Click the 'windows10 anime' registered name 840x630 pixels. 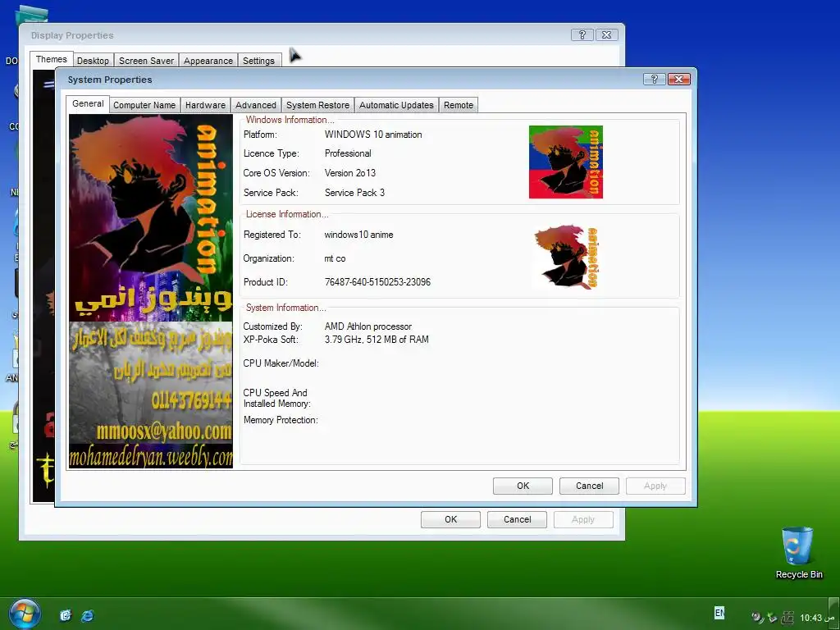coord(359,235)
